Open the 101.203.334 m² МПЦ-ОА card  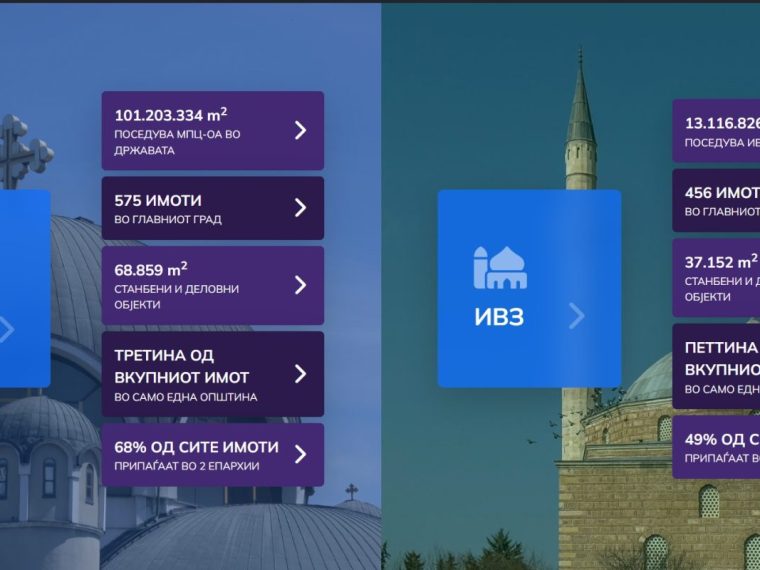[x=213, y=130]
